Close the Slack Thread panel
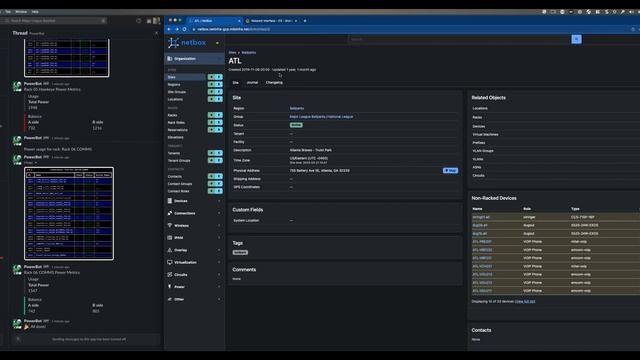The image size is (640, 360). tap(156, 33)
